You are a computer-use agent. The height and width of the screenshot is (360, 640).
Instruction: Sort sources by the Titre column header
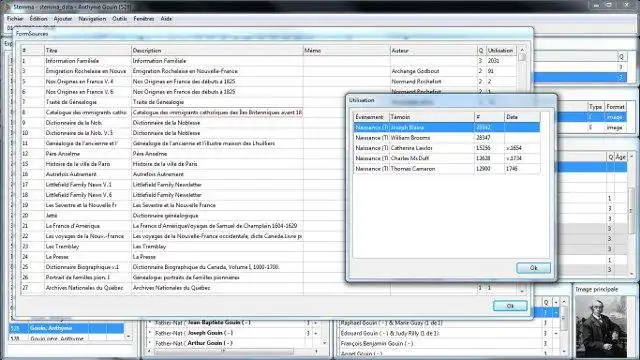[87, 51]
